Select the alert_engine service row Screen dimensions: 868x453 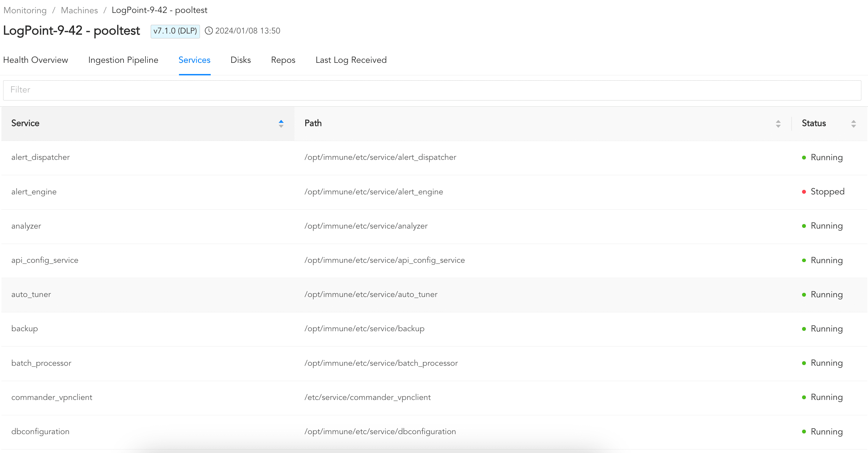[x=34, y=192]
